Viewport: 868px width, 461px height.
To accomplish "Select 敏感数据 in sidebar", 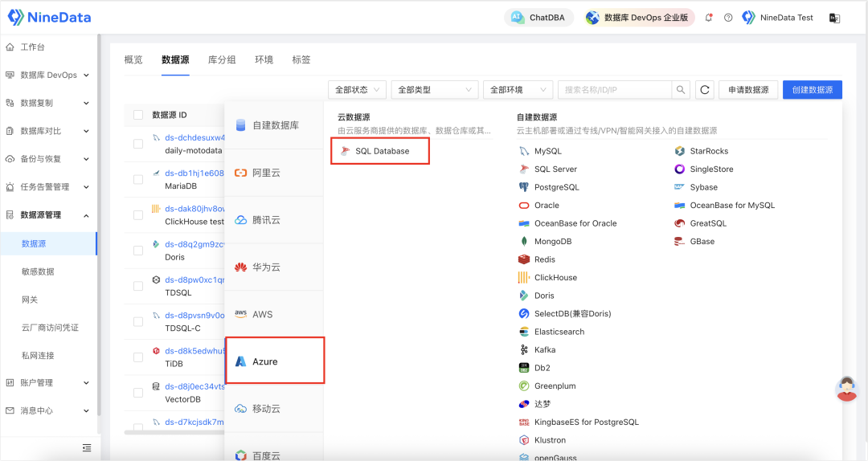I will coord(38,271).
